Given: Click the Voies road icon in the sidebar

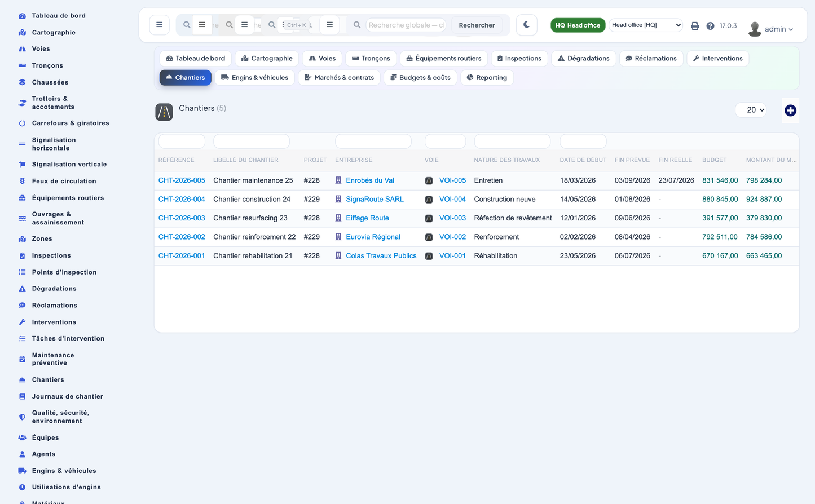Looking at the screenshot, I should [x=22, y=49].
